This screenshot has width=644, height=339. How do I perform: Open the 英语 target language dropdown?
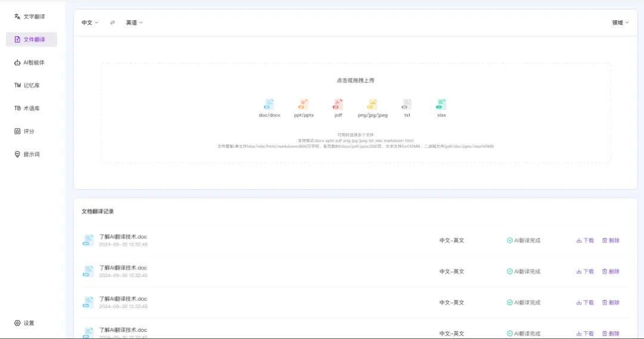click(134, 23)
